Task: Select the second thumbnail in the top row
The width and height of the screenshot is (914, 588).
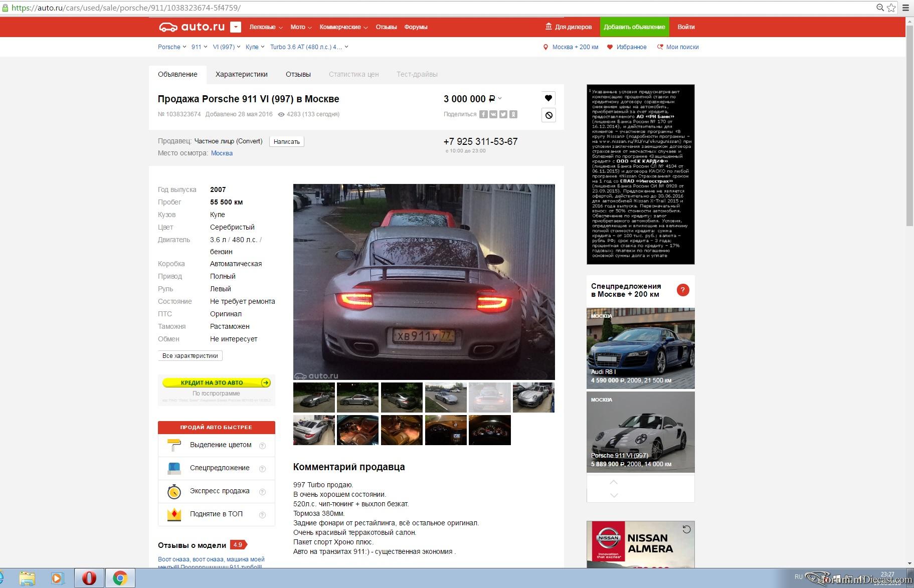Action: 358,398
